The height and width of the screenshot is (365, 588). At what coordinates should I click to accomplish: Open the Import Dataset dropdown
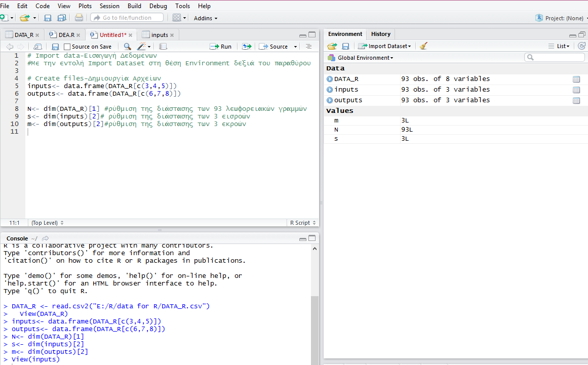coord(384,46)
